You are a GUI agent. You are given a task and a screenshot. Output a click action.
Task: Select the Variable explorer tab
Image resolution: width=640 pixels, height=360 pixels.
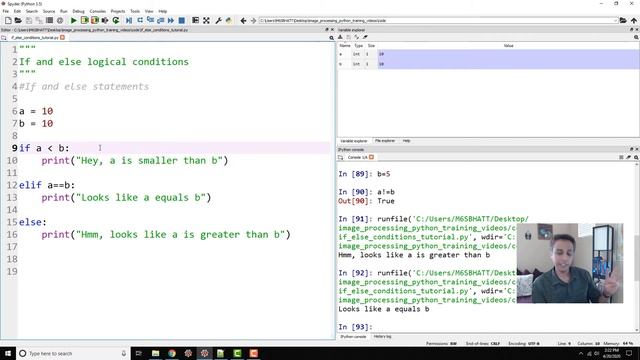click(353, 141)
